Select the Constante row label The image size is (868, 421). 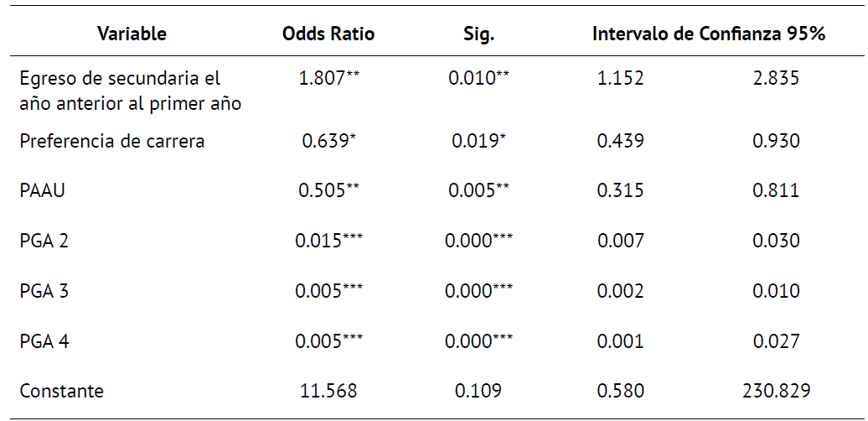(62, 391)
